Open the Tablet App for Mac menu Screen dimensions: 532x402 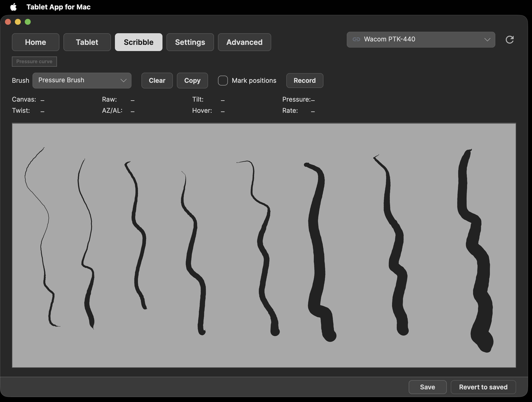pos(59,7)
